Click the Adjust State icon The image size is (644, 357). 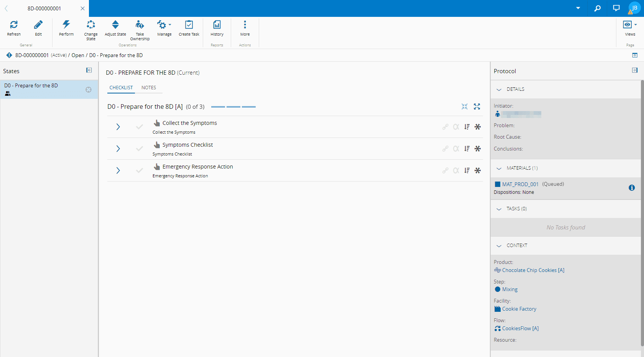[x=115, y=25]
